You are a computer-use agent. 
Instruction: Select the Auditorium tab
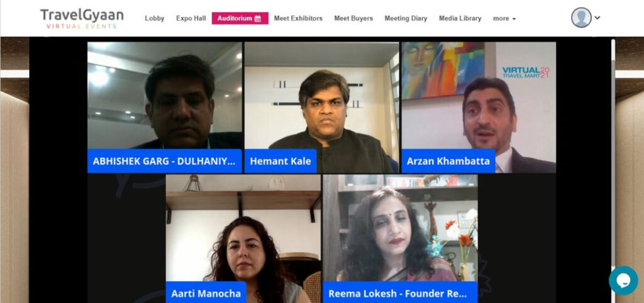(240, 18)
